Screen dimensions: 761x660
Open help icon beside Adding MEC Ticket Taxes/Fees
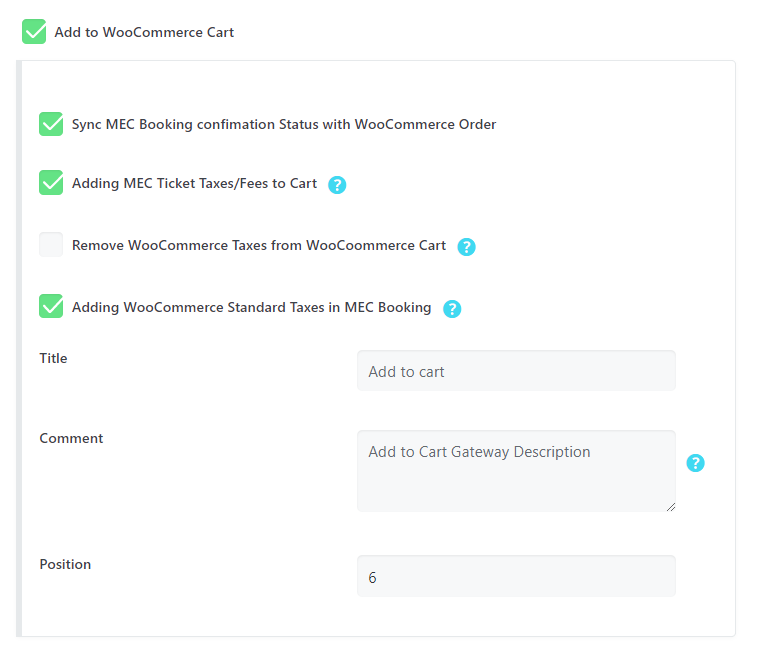tap(337, 185)
